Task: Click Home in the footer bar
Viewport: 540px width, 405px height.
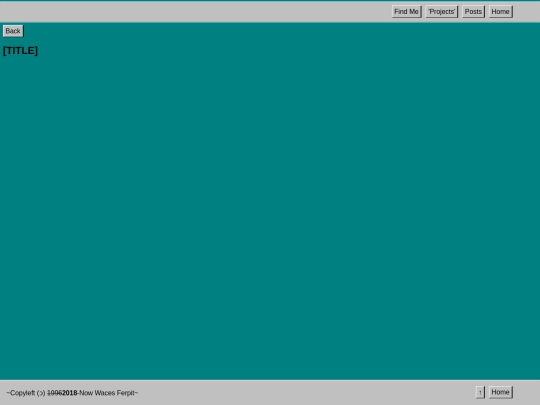Action: click(x=500, y=392)
